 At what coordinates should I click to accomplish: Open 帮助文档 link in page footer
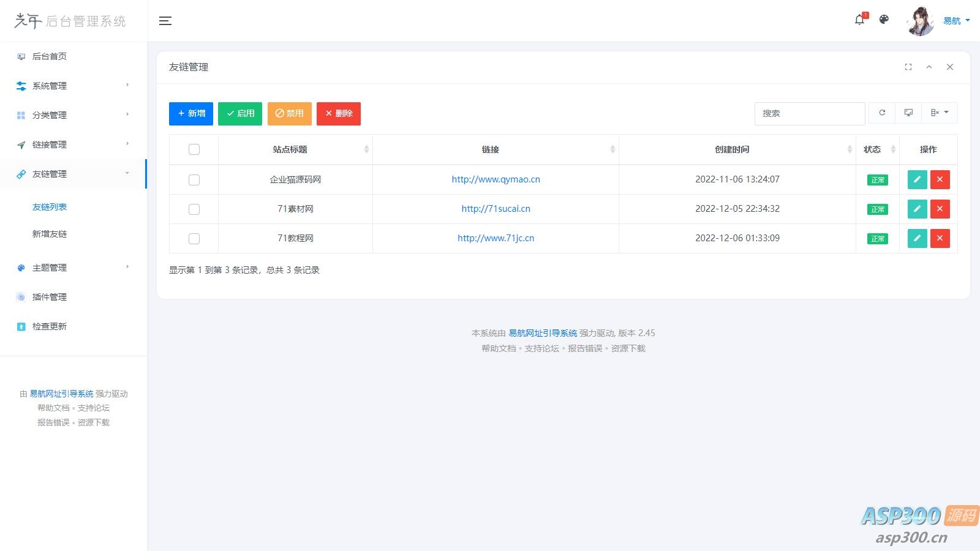499,348
